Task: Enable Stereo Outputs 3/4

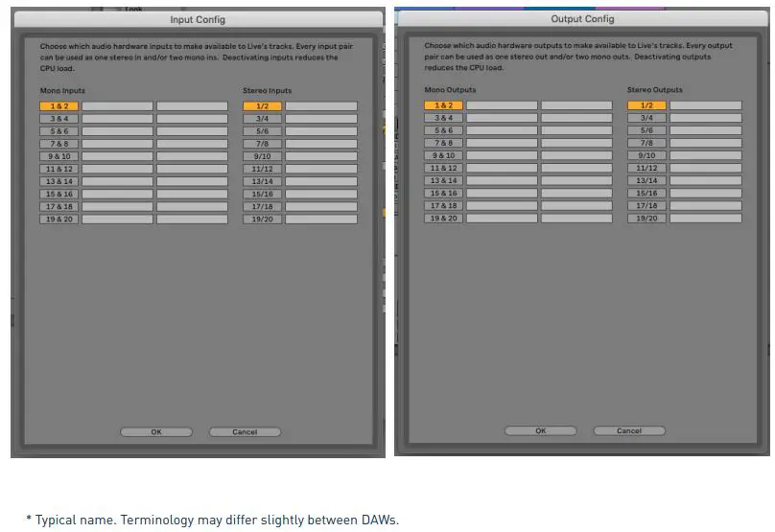Action: pyautogui.click(x=647, y=118)
